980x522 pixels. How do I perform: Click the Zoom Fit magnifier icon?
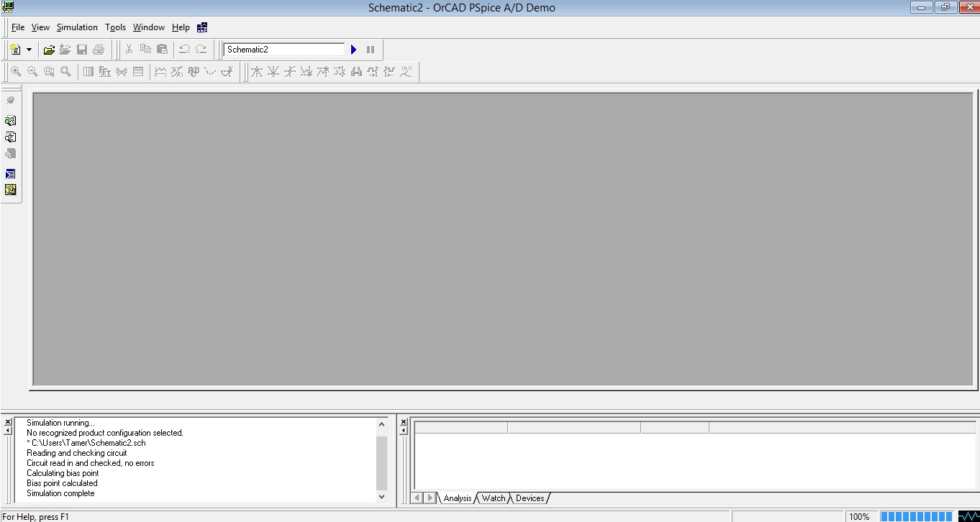click(x=65, y=72)
